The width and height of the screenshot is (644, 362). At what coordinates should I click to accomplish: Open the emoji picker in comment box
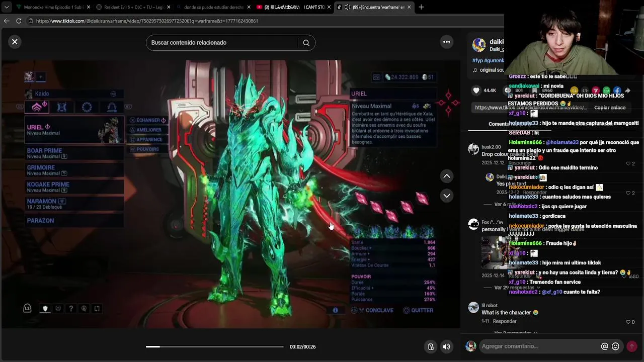615,346
